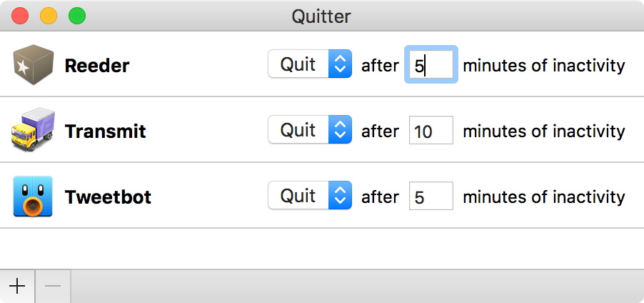Select the Transmit truck icon

coord(33,130)
